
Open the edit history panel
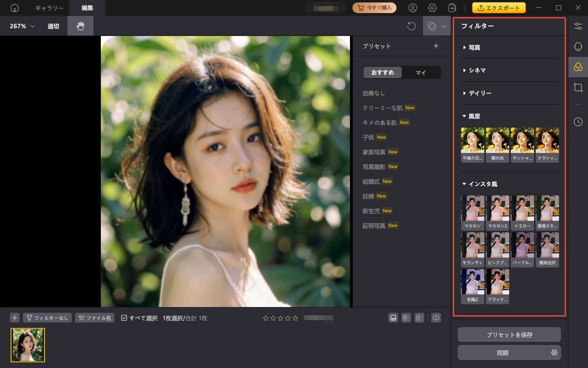coord(578,122)
